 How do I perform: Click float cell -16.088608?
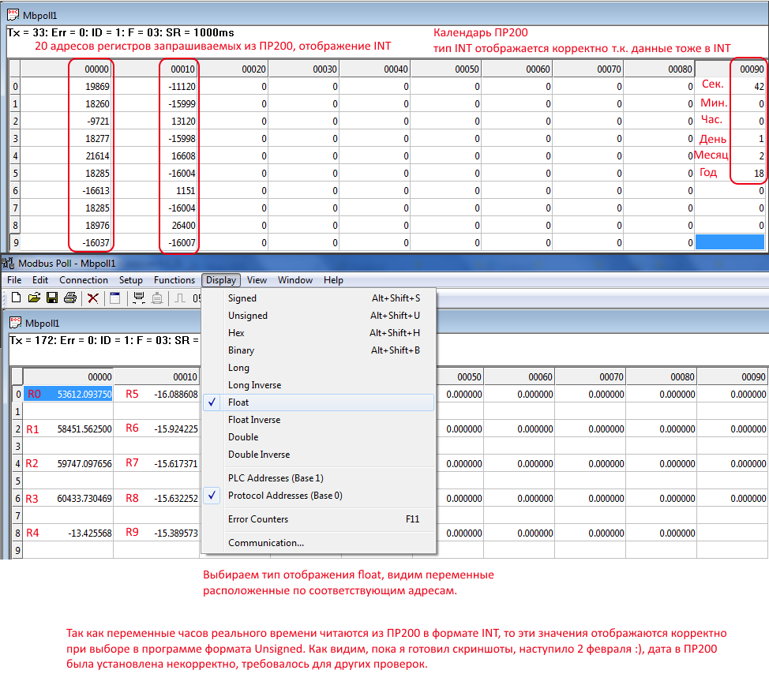pos(156,394)
